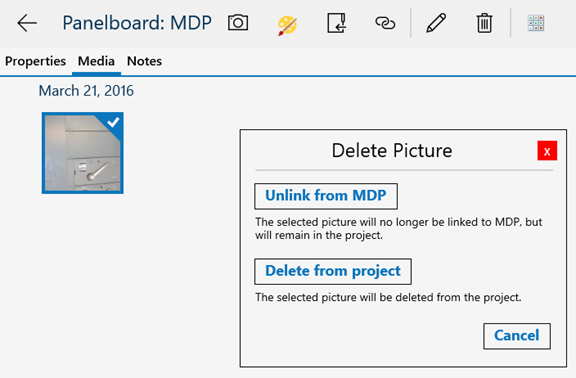Screen dimensions: 576x378
Task: Click the Unlink from MDP button
Action: pos(326,196)
